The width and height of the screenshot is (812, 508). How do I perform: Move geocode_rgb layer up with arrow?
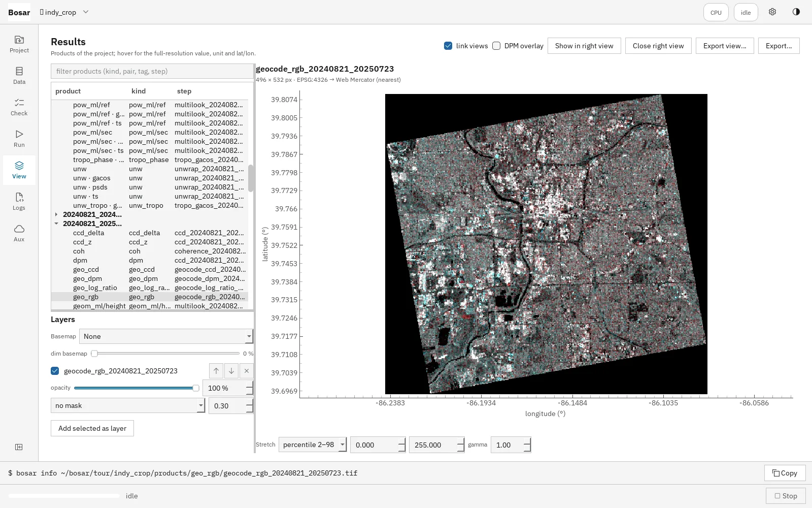pyautogui.click(x=216, y=371)
